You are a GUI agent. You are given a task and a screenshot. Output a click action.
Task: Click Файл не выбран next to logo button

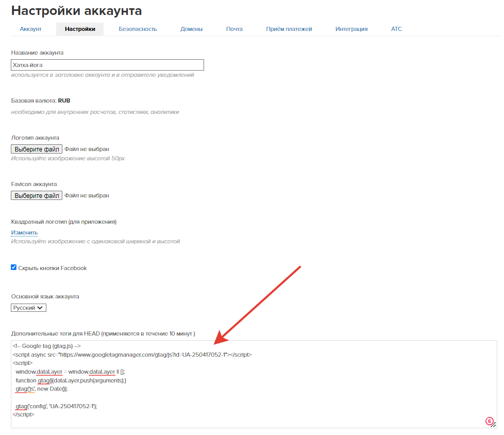pos(87,149)
